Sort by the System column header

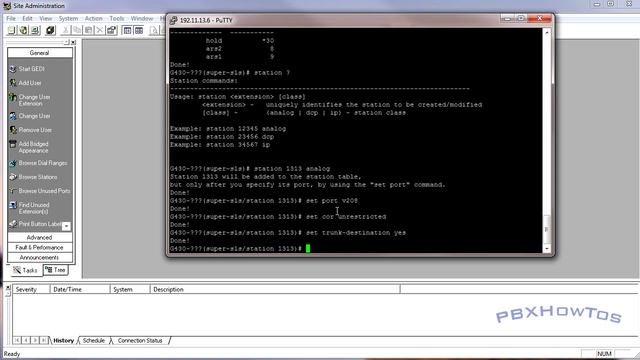click(x=130, y=289)
